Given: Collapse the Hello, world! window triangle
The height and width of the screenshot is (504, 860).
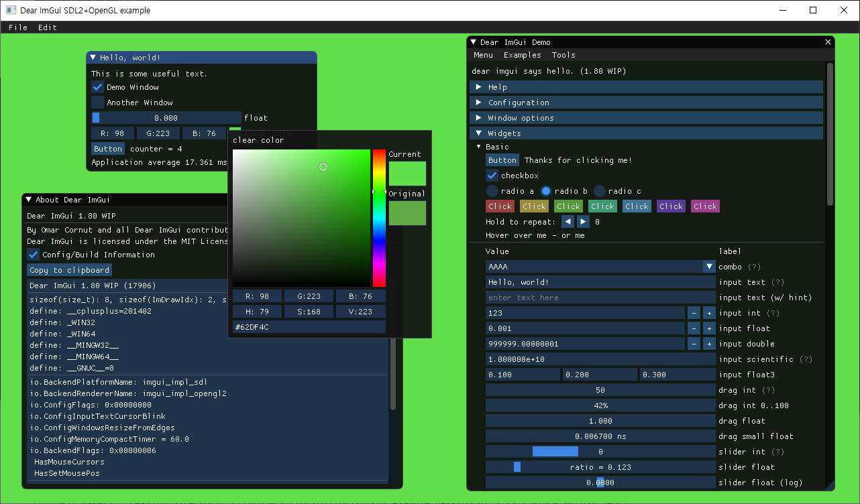Looking at the screenshot, I should click(x=94, y=58).
